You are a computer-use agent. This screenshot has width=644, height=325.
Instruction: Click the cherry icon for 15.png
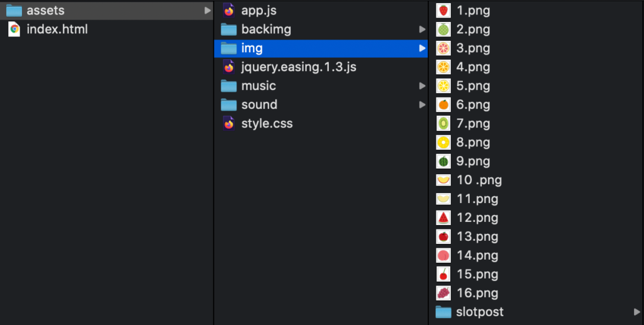click(x=443, y=274)
